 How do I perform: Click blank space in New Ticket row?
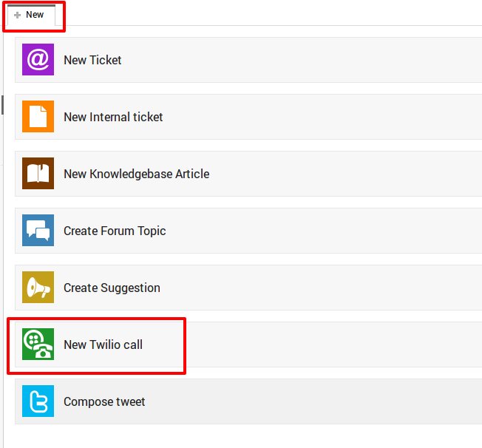(308, 60)
